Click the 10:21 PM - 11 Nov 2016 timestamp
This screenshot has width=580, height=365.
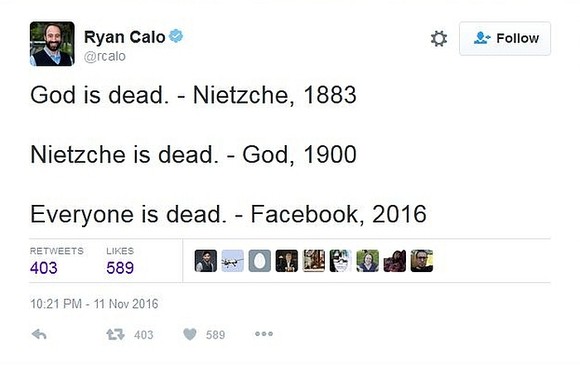coord(94,304)
